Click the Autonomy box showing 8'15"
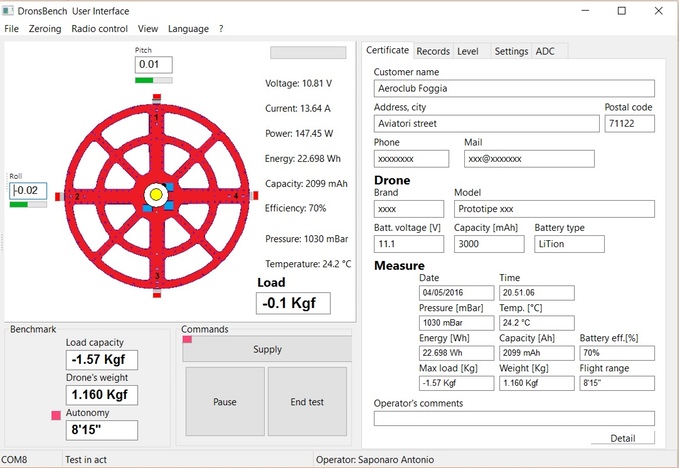This screenshot has height=468, width=679. [x=102, y=430]
